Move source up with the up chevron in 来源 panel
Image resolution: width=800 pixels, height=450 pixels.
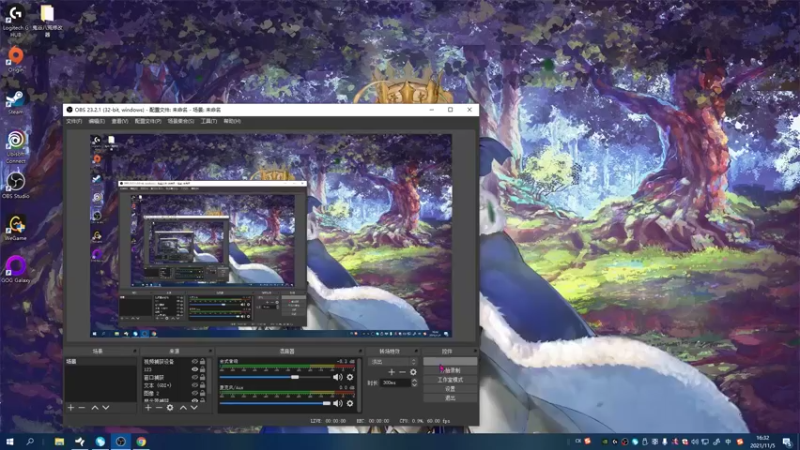click(183, 408)
